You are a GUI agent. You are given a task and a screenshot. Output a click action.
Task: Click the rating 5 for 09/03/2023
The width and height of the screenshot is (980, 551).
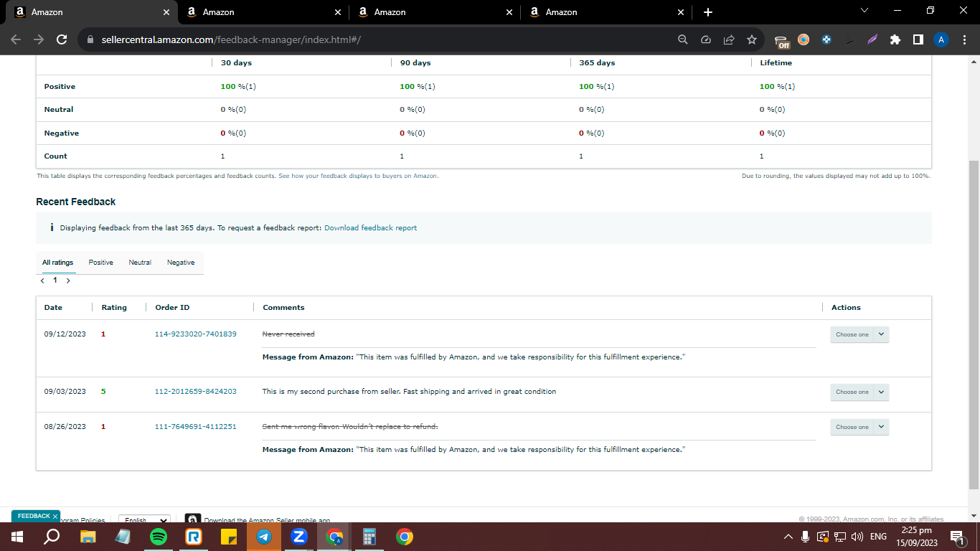103,392
